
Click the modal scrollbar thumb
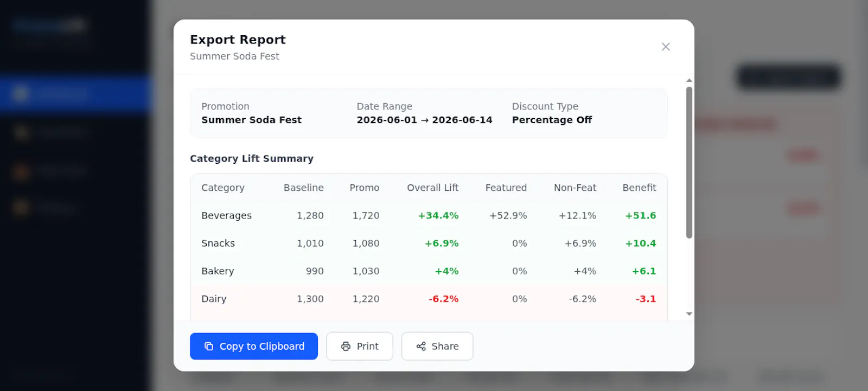[689, 162]
